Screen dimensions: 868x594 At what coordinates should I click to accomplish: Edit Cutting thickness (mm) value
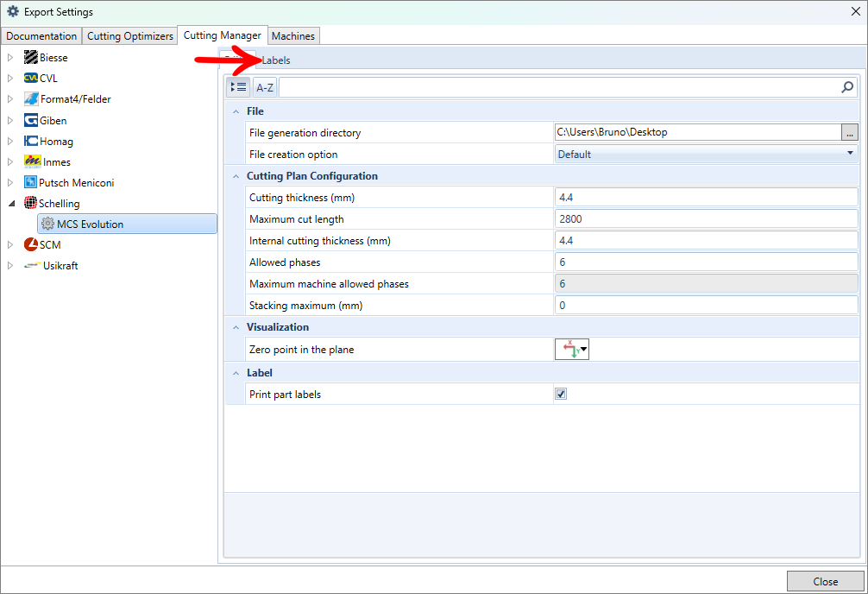point(707,197)
